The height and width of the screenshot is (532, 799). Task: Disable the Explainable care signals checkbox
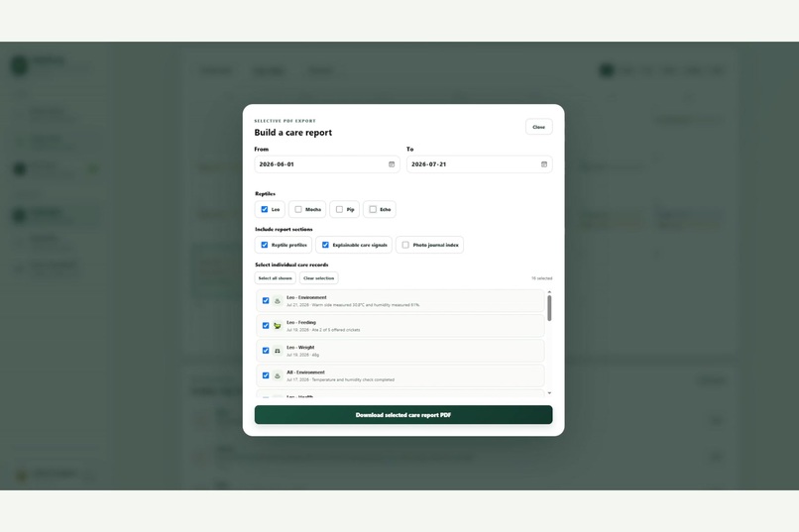tap(325, 245)
